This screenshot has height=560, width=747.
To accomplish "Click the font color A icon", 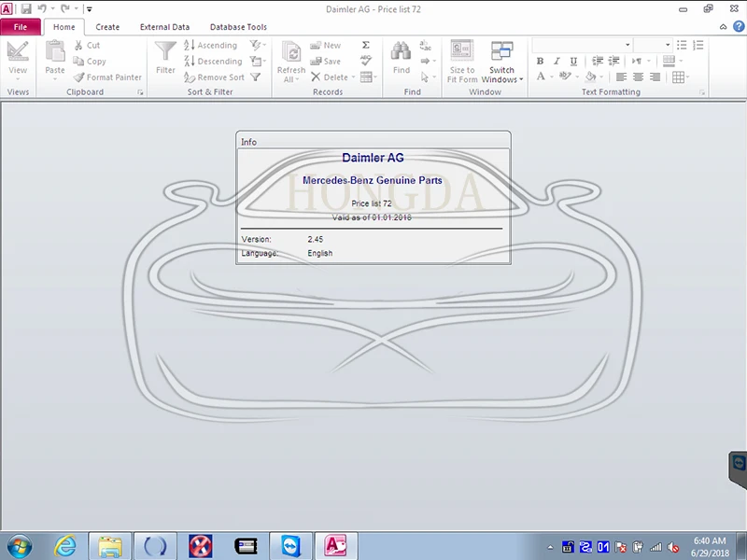I will coord(541,77).
